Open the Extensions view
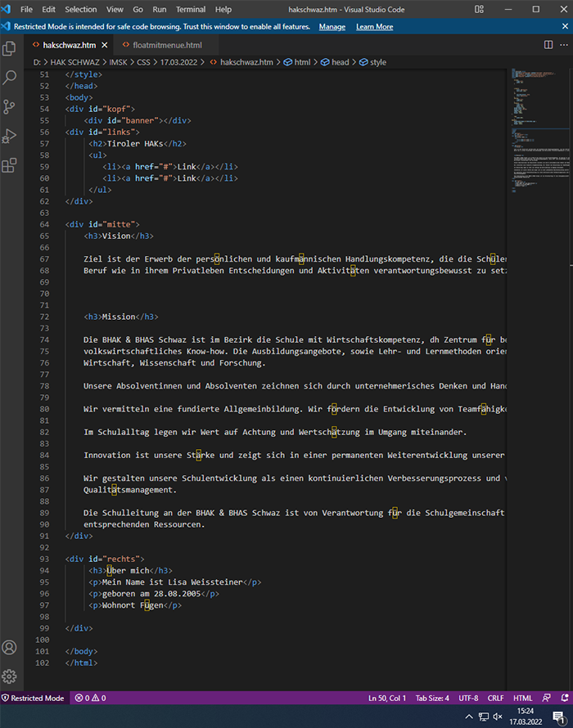The height and width of the screenshot is (728, 573). (x=10, y=166)
